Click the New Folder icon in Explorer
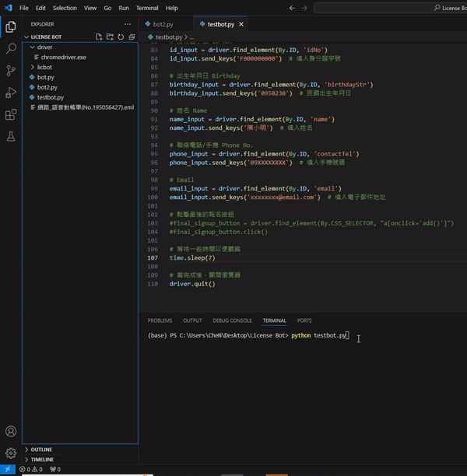This screenshot has height=476, width=467. (110, 37)
